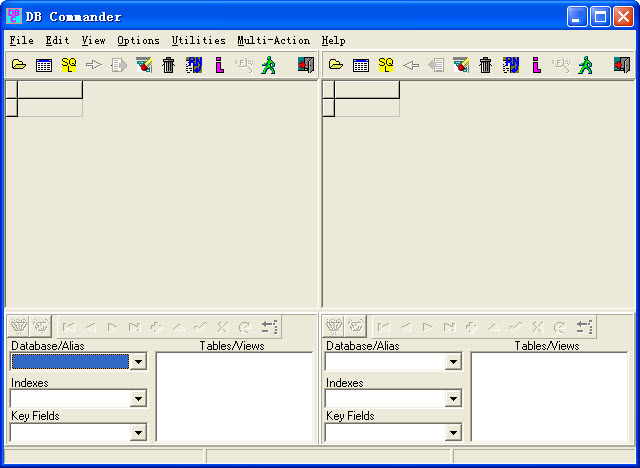Viewport: 640px width, 468px height.
Task: Expand the right Database/Alias dropdown
Action: click(x=454, y=362)
